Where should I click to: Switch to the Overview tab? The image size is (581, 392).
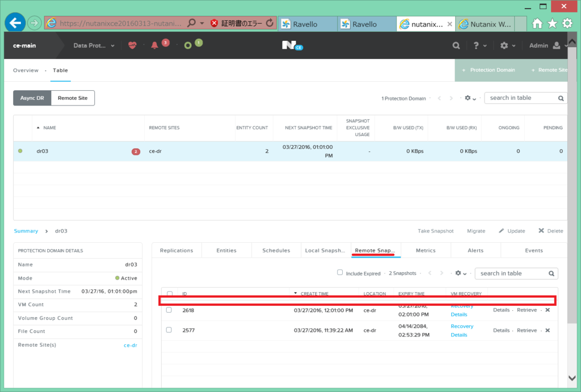pos(26,70)
